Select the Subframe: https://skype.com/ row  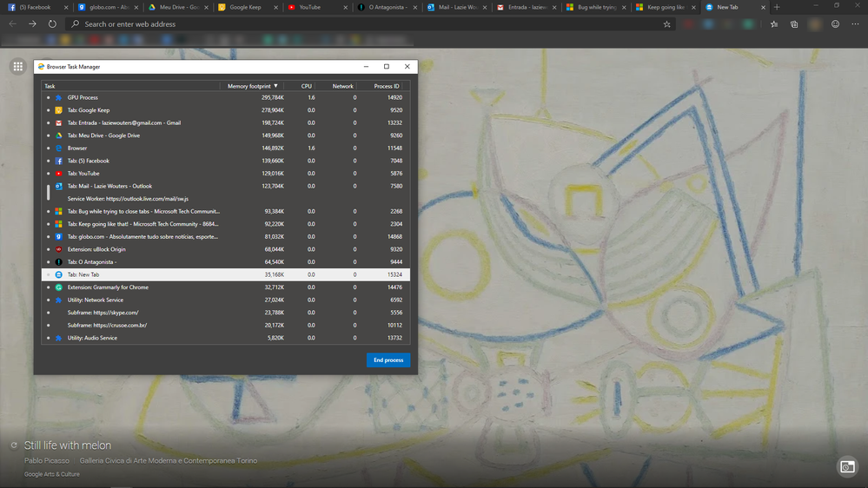(226, 313)
